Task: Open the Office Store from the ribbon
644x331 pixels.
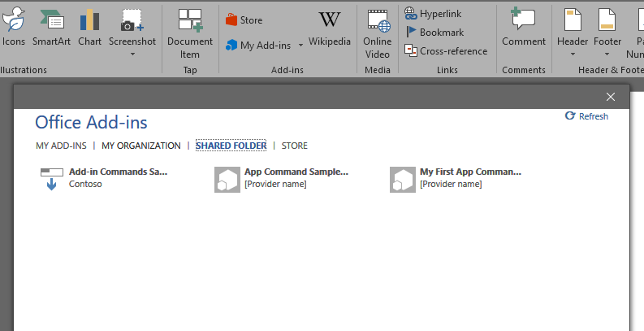Action: coord(244,20)
